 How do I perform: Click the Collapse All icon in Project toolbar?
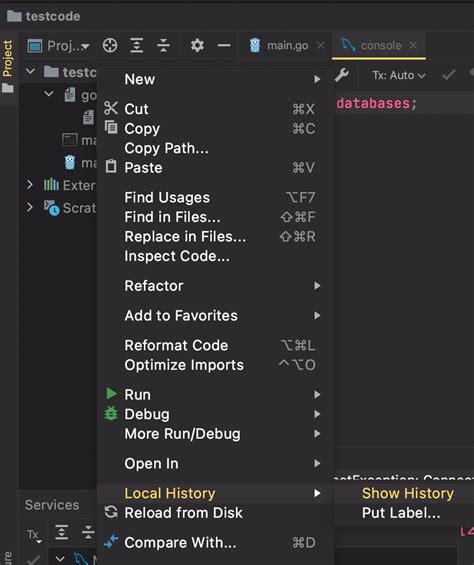click(163, 46)
